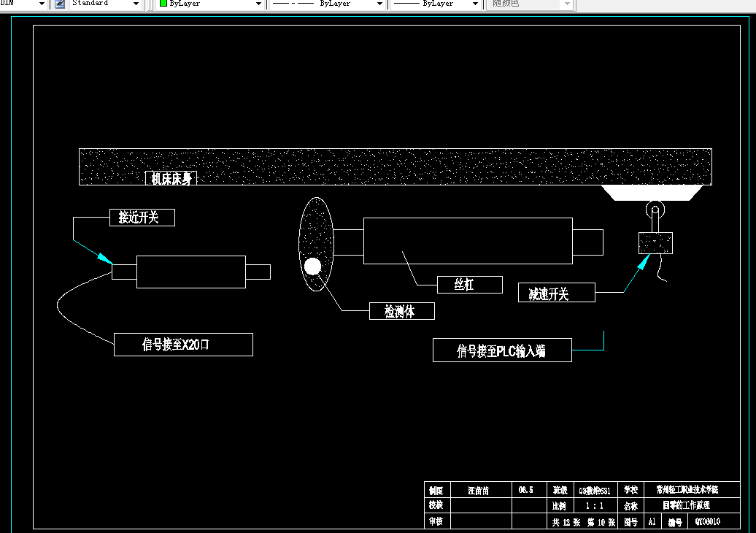Select the 检测体 label

(402, 311)
